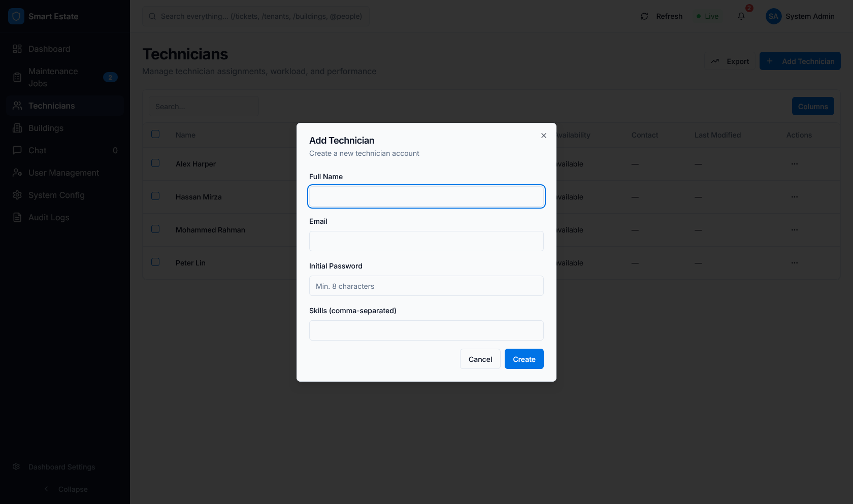Toggle the select-all header checkbox
Screen dimensions: 853x504
tap(155, 134)
